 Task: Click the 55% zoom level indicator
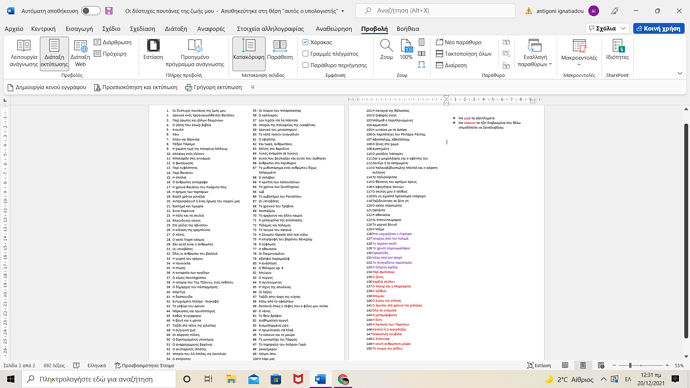click(679, 366)
